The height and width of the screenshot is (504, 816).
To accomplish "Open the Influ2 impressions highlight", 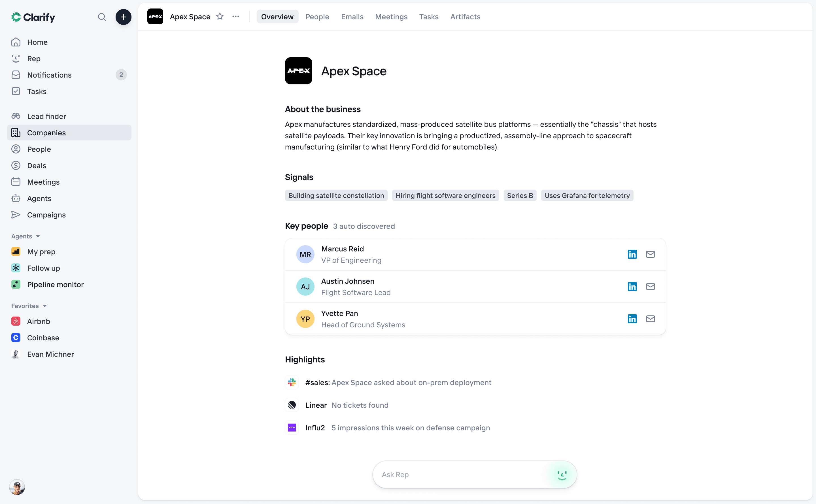I will [x=388, y=428].
